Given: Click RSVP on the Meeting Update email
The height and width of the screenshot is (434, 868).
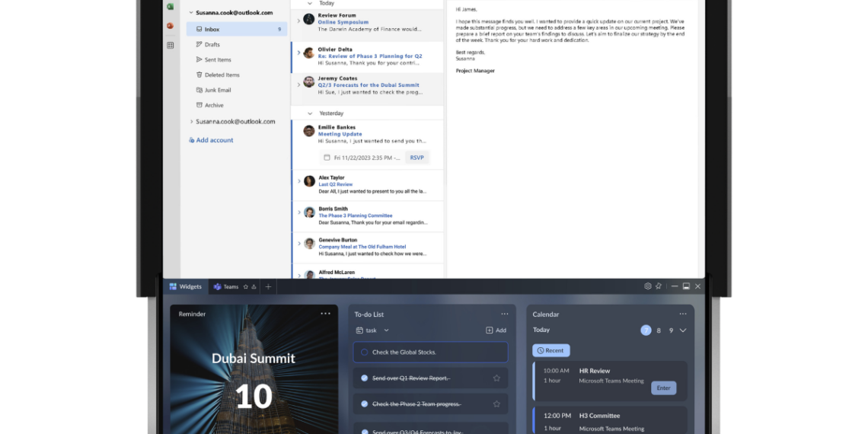Looking at the screenshot, I should click(416, 158).
